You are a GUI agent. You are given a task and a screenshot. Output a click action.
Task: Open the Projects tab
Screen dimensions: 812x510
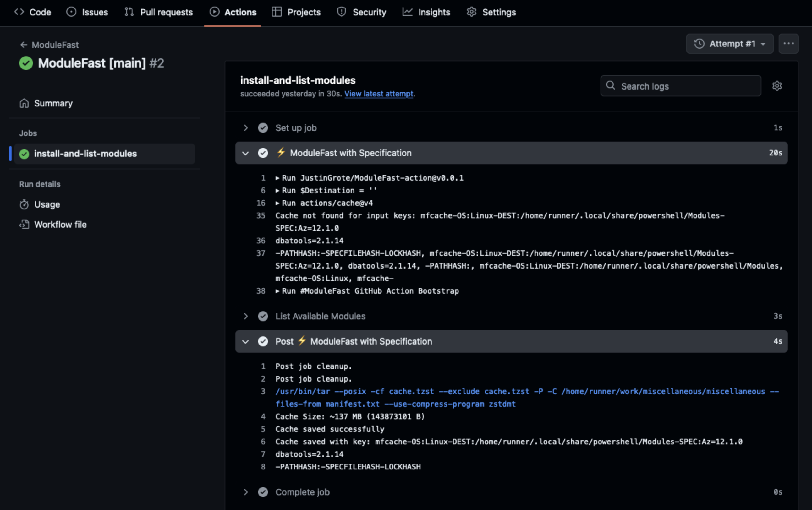(x=296, y=12)
